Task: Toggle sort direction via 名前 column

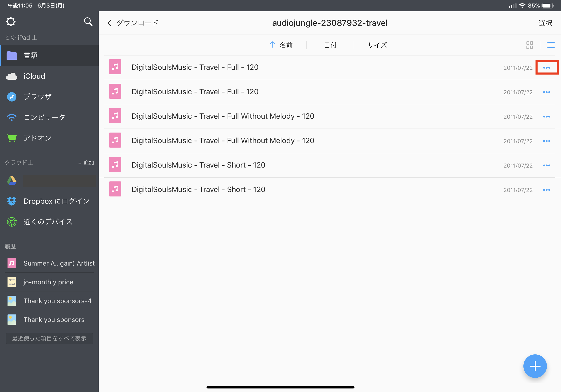Action: pos(281,45)
